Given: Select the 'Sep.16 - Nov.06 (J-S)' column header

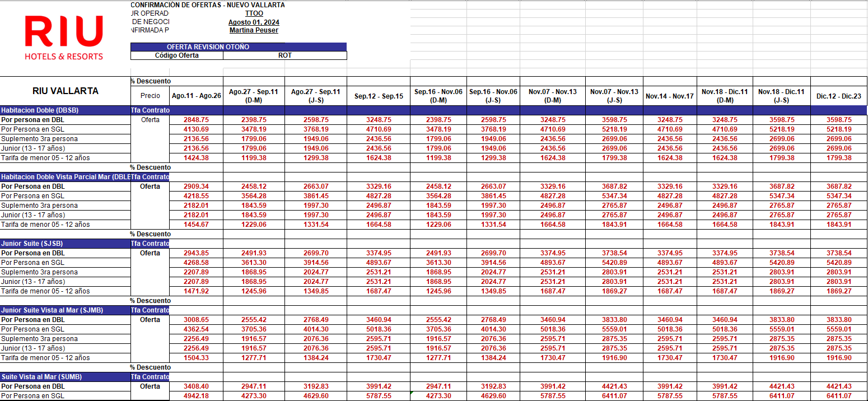Looking at the screenshot, I should point(493,96).
